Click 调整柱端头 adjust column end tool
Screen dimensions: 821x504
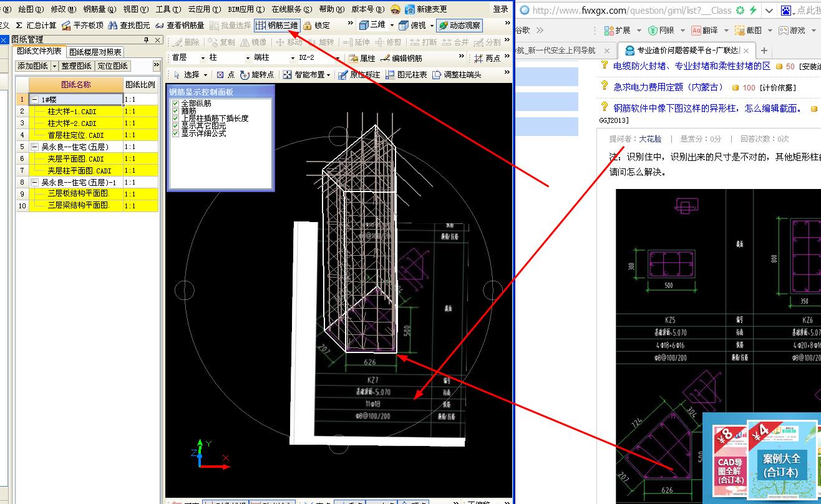pos(457,74)
